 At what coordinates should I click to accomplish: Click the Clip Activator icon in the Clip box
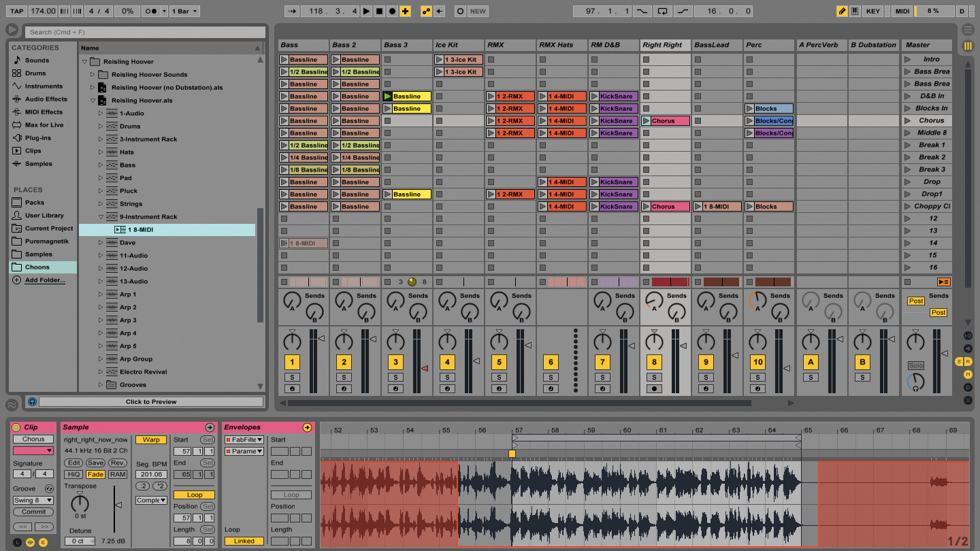coord(16,427)
